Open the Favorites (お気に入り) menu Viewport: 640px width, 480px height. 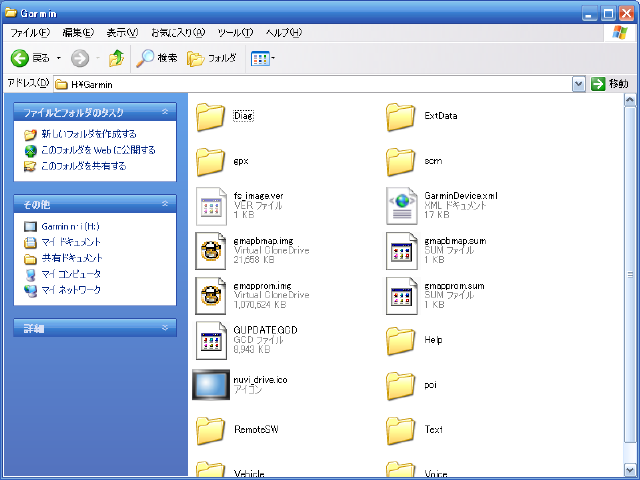178,33
